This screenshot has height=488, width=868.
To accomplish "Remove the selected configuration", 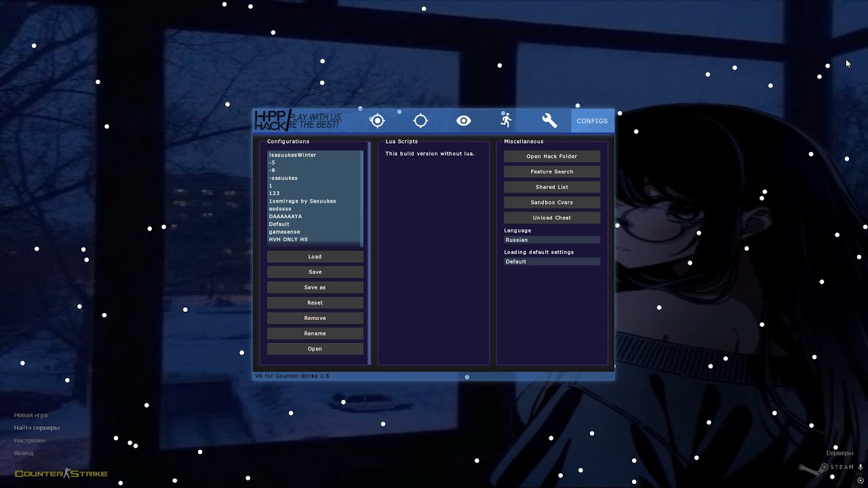I will pos(315,318).
